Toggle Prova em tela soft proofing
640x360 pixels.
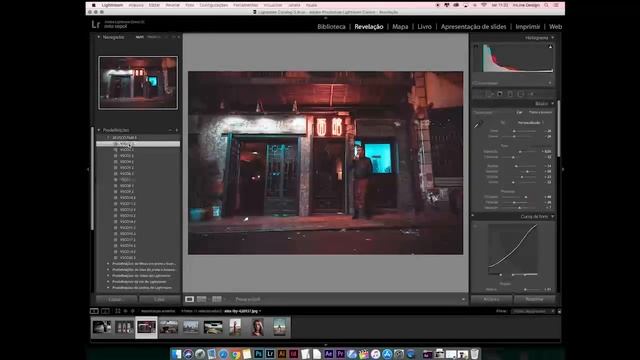click(x=248, y=299)
